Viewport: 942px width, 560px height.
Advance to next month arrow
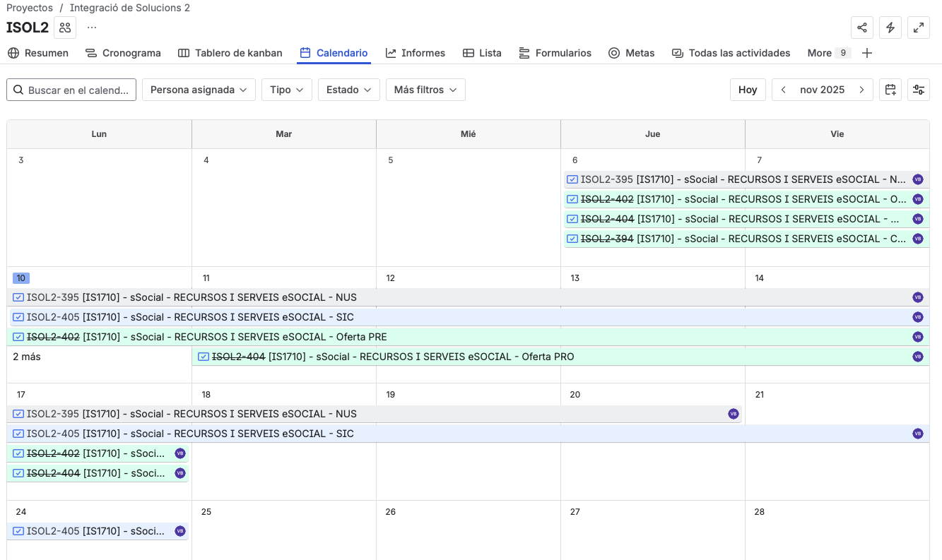coord(861,90)
